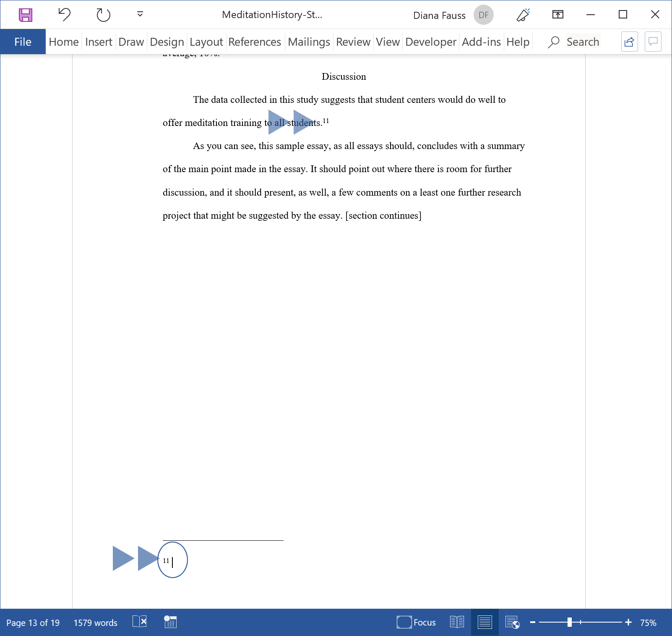Click the 1579 words count
This screenshot has height=636, width=672.
pos(95,623)
